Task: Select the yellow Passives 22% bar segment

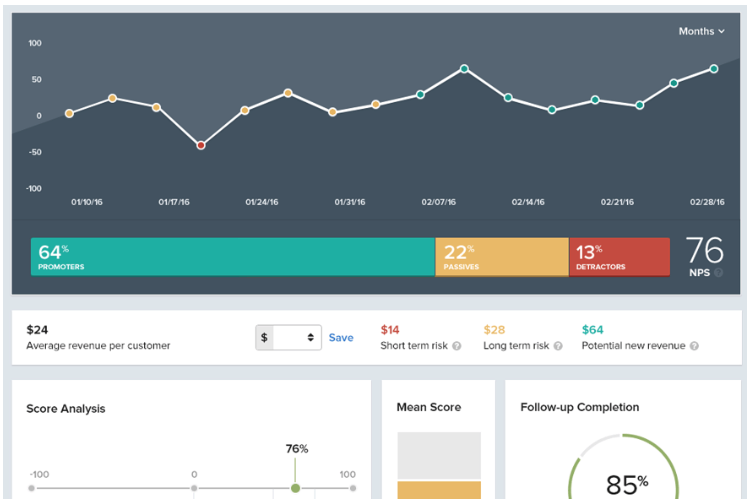Action: click(501, 257)
